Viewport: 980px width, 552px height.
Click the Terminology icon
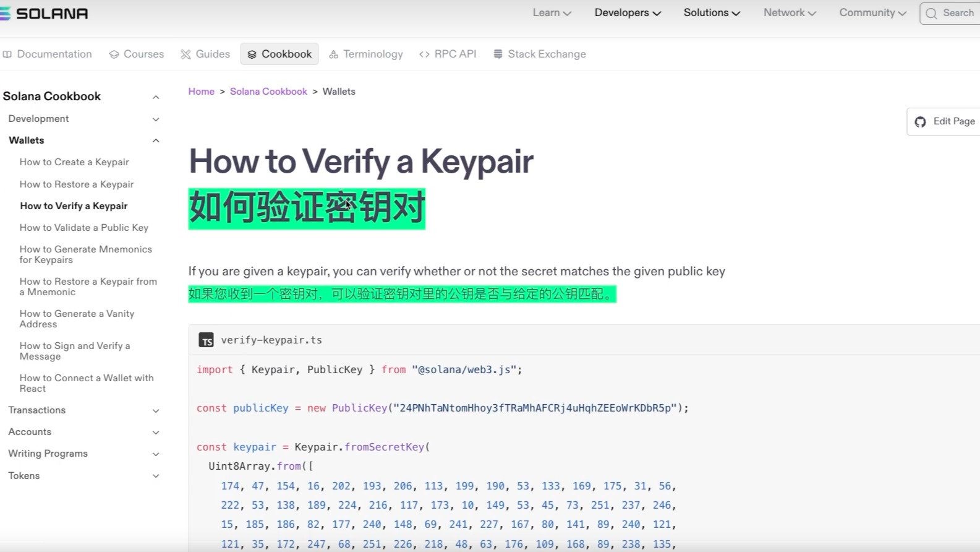coord(333,54)
